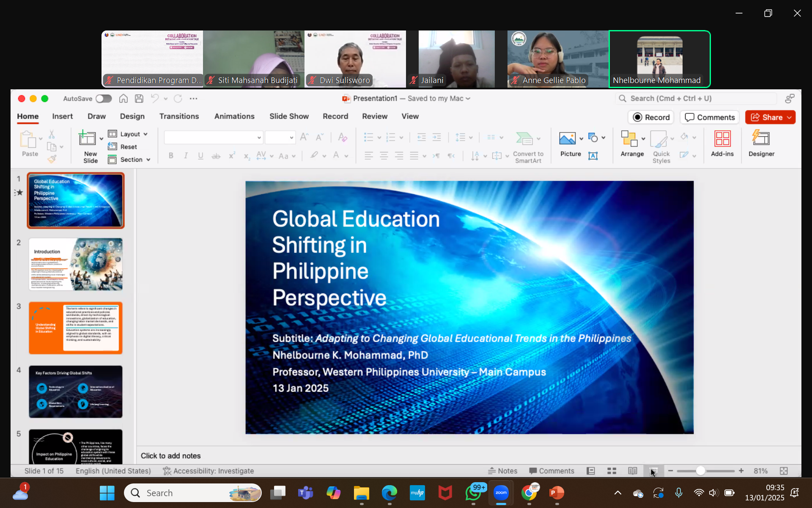Click the Save icon in title bar
The height and width of the screenshot is (508, 812).
point(139,99)
